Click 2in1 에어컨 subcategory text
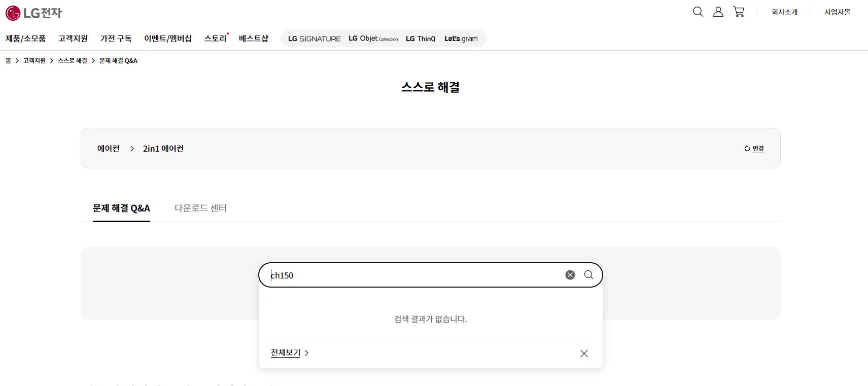The image size is (868, 386). click(x=163, y=149)
